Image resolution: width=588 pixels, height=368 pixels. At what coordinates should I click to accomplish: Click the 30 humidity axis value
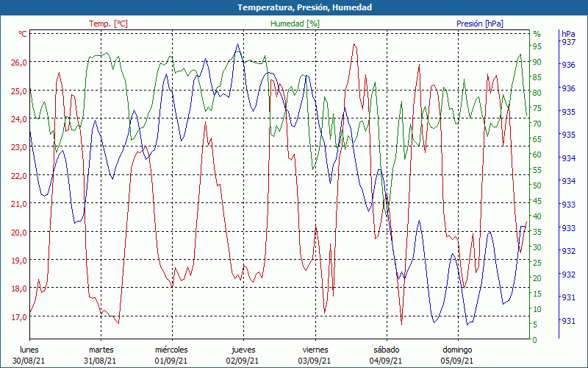[537, 247]
